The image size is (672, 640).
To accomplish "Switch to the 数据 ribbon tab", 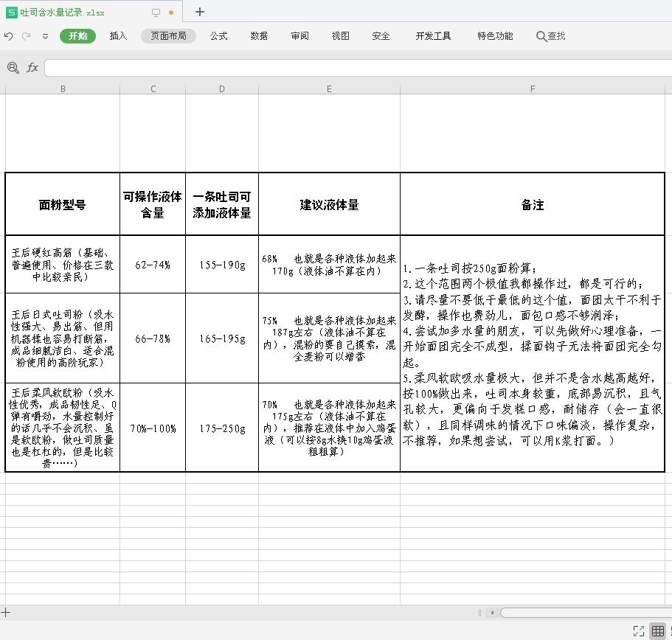I will point(259,35).
